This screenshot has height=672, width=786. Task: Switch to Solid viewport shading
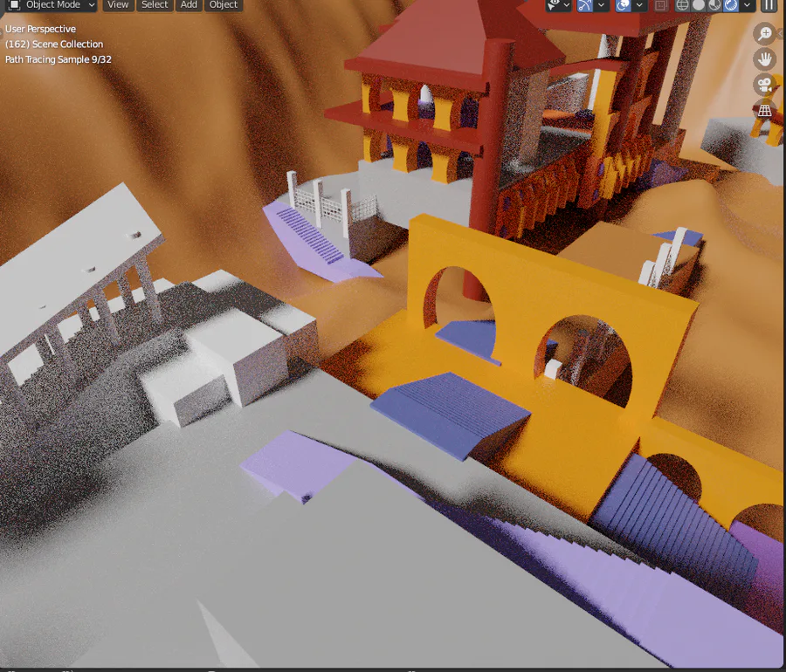click(x=699, y=5)
